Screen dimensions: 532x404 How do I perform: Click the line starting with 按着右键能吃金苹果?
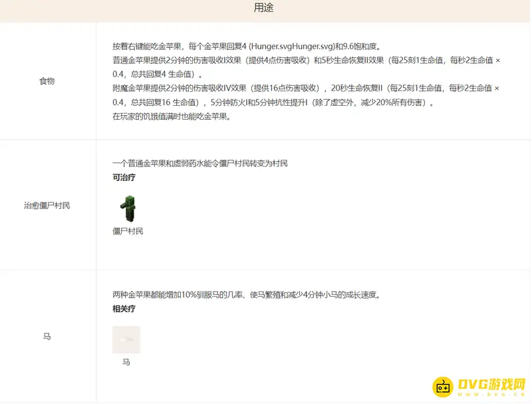click(x=246, y=47)
